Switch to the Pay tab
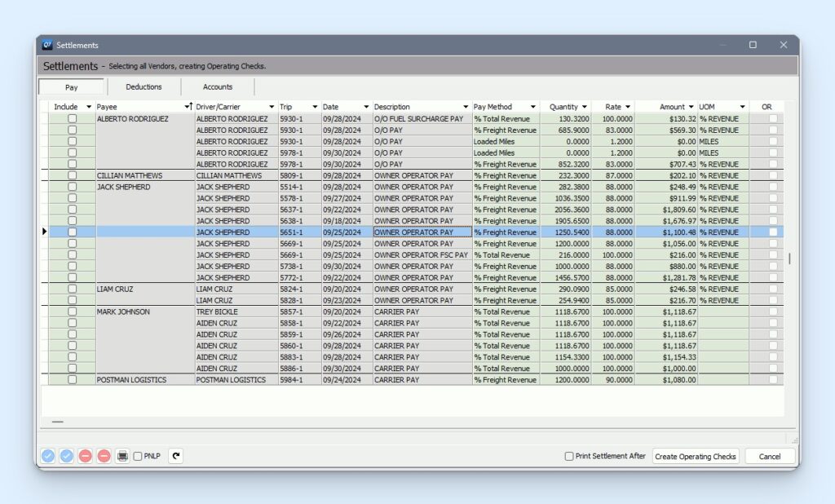The width and height of the screenshot is (835, 504). (72, 86)
